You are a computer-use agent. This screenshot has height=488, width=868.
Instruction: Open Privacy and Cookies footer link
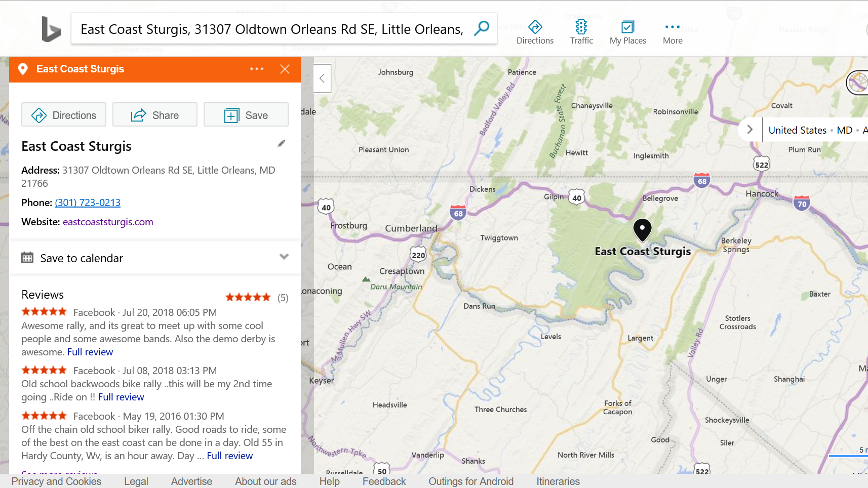56,481
